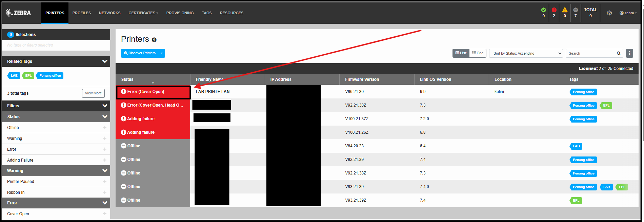Open the Certificates menu
This screenshot has height=222, width=644.
tap(143, 13)
